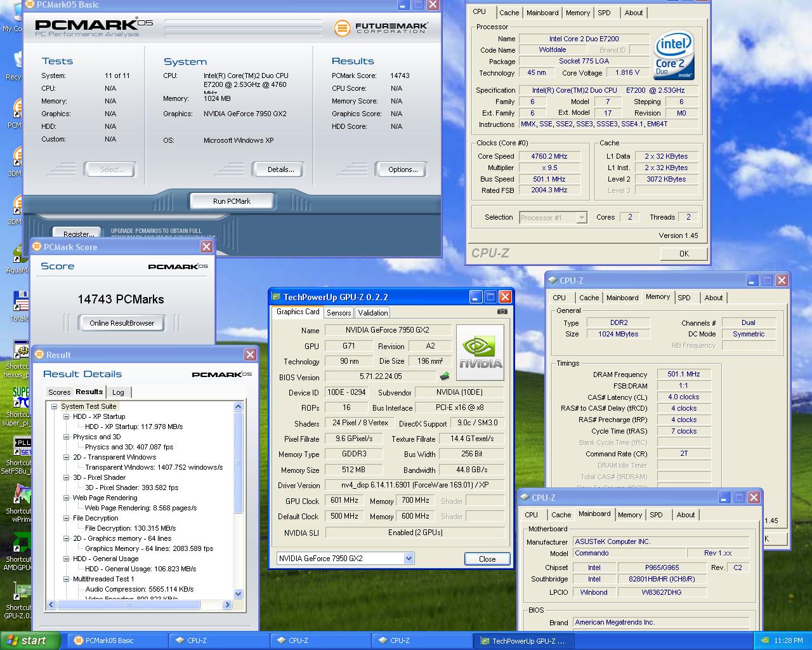Collapse the File Decryption node
The width and height of the screenshot is (812, 650).
coord(67,518)
